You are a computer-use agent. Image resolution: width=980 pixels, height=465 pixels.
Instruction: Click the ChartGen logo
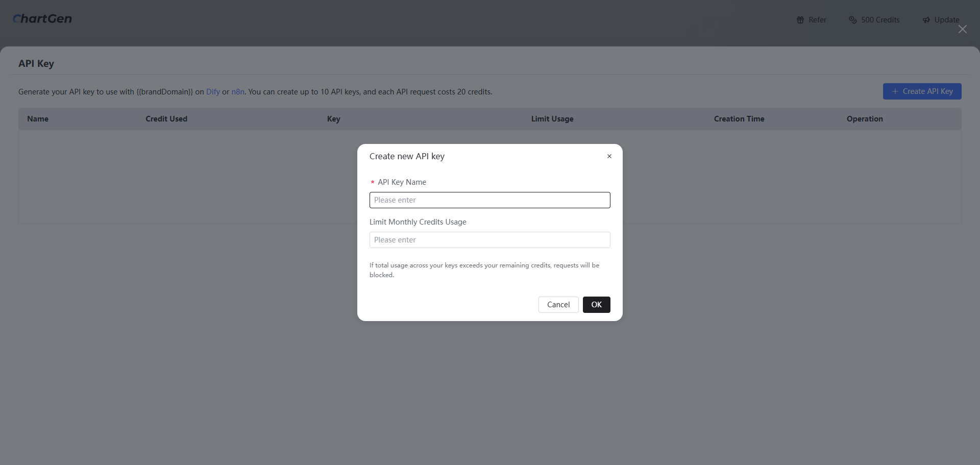[x=42, y=19]
